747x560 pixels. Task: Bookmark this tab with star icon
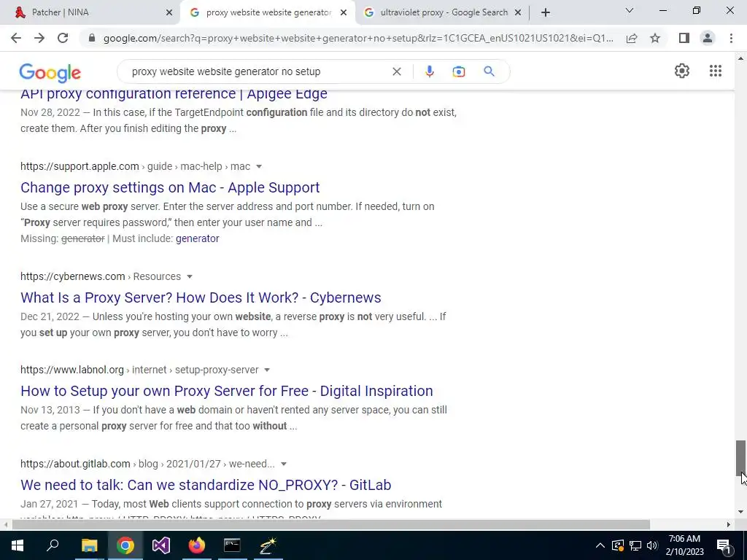pyautogui.click(x=655, y=38)
